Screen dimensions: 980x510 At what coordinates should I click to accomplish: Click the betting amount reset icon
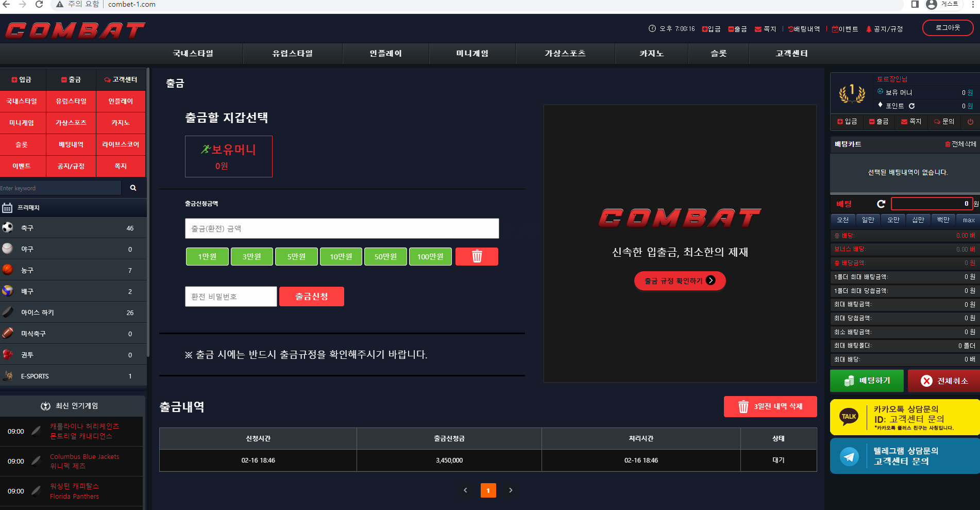point(881,204)
